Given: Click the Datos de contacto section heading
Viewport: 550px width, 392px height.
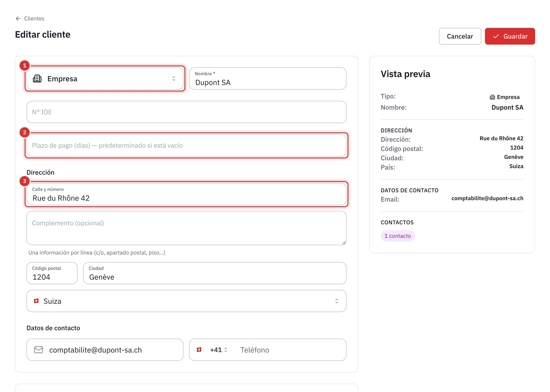Looking at the screenshot, I should (53, 328).
